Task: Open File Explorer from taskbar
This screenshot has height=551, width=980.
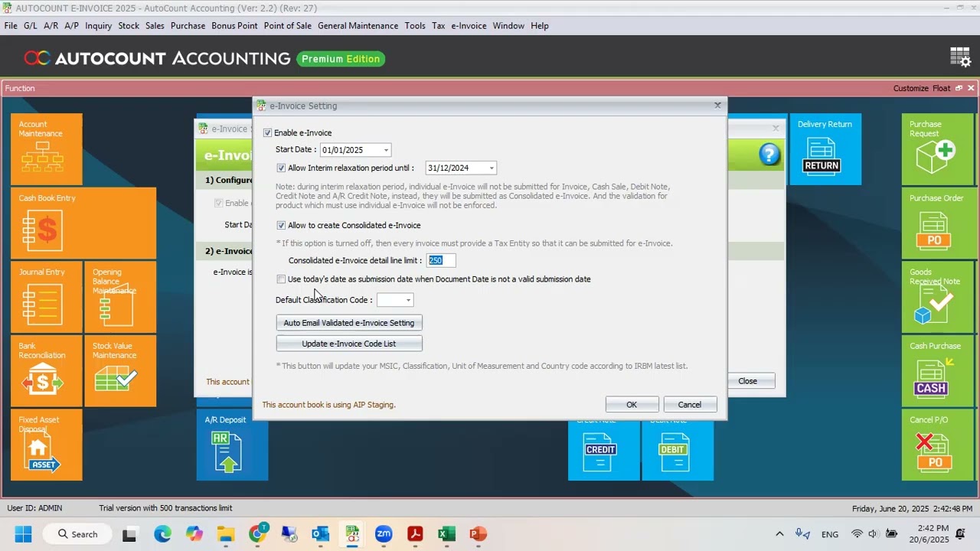Action: point(225,534)
